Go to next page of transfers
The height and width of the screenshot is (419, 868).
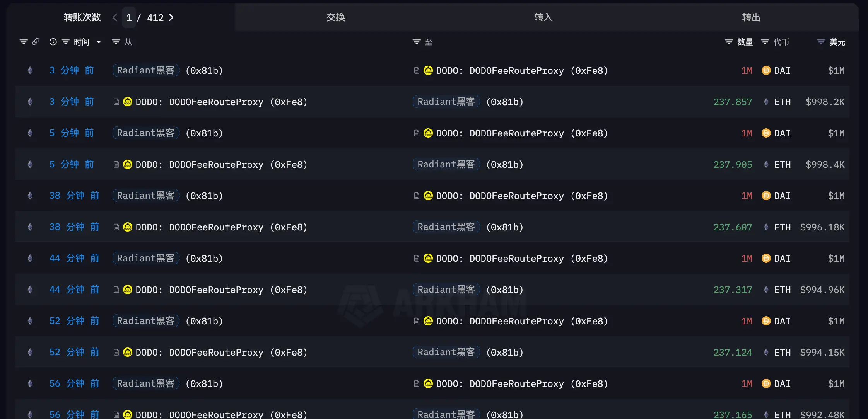[171, 17]
